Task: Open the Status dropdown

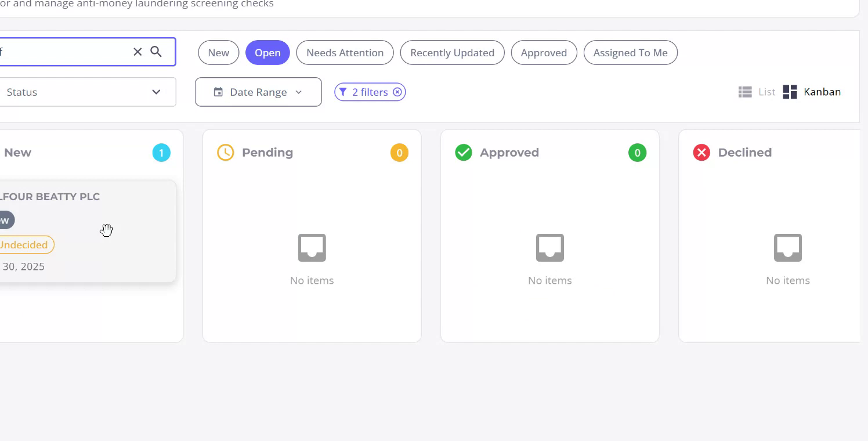Action: 87,92
